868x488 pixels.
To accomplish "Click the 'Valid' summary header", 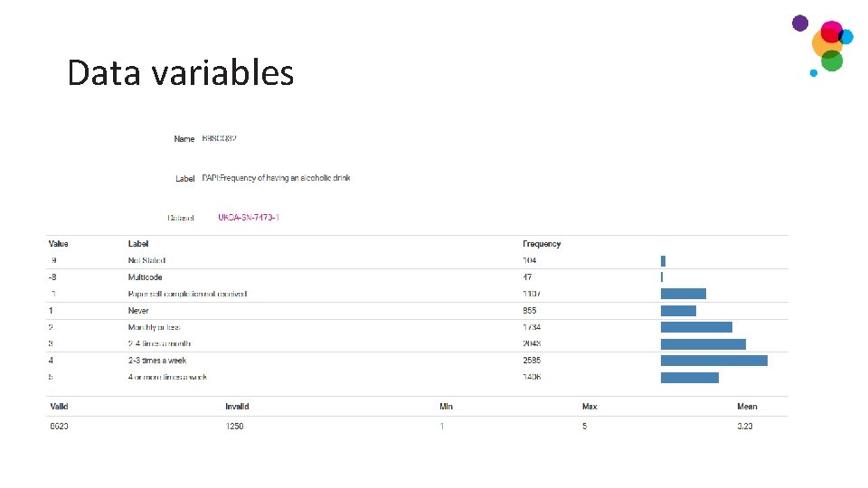I will click(59, 406).
